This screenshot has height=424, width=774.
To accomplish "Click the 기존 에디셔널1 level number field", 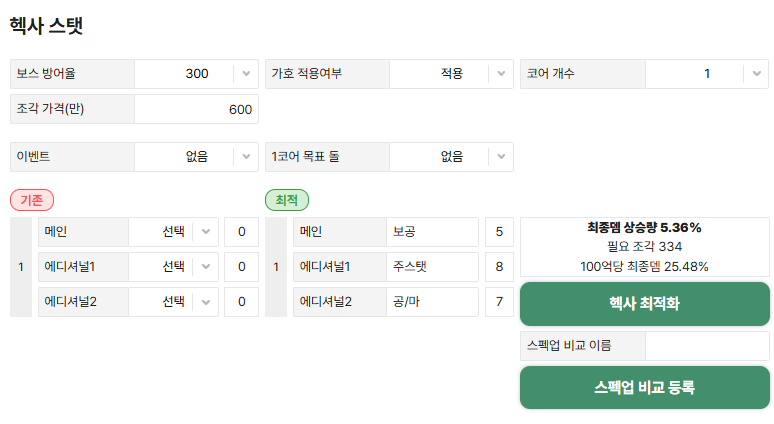I will [241, 267].
